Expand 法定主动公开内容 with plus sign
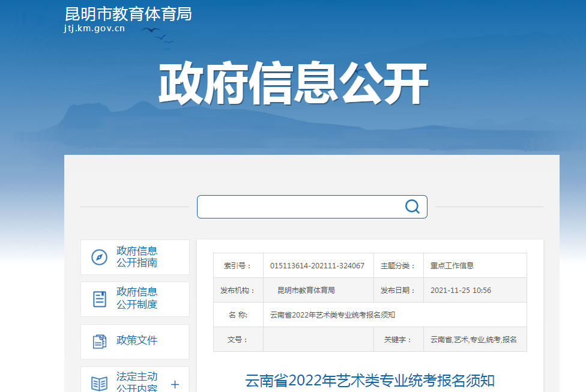This screenshot has width=586, height=392. 175,384
